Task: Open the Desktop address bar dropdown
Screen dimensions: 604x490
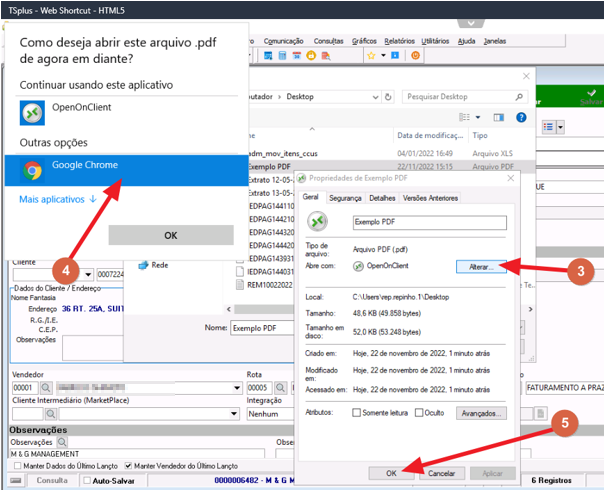Action: 376,97
